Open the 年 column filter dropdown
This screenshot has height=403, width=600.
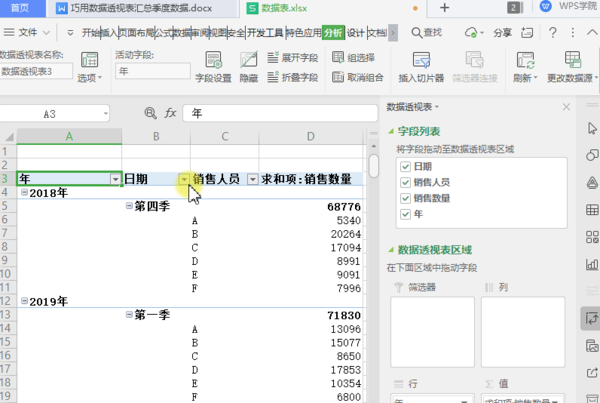[x=114, y=179]
